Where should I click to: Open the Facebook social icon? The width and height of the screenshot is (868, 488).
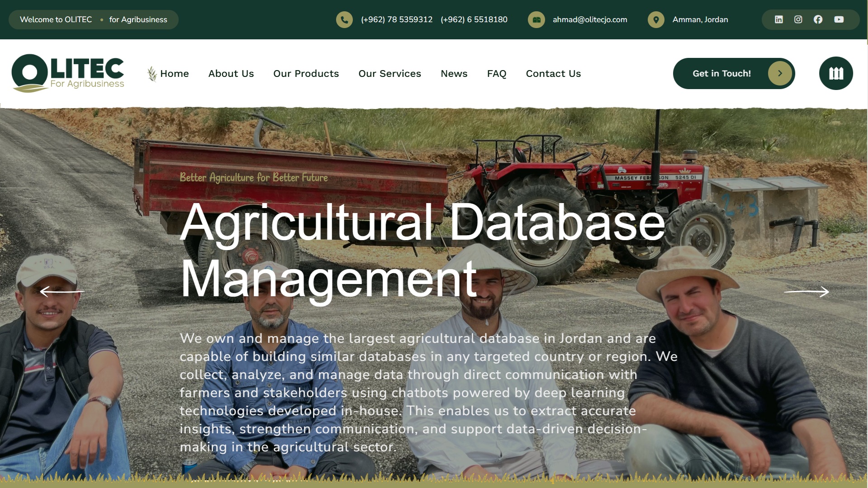[818, 19]
